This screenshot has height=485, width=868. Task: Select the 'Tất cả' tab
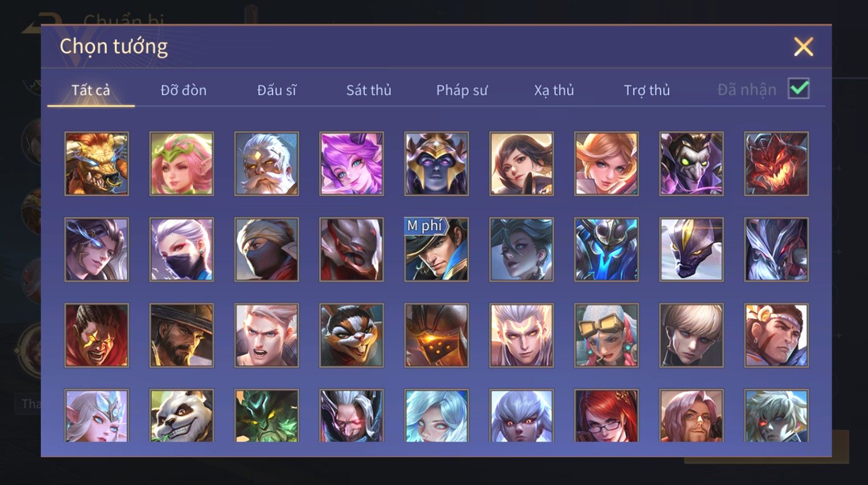91,90
